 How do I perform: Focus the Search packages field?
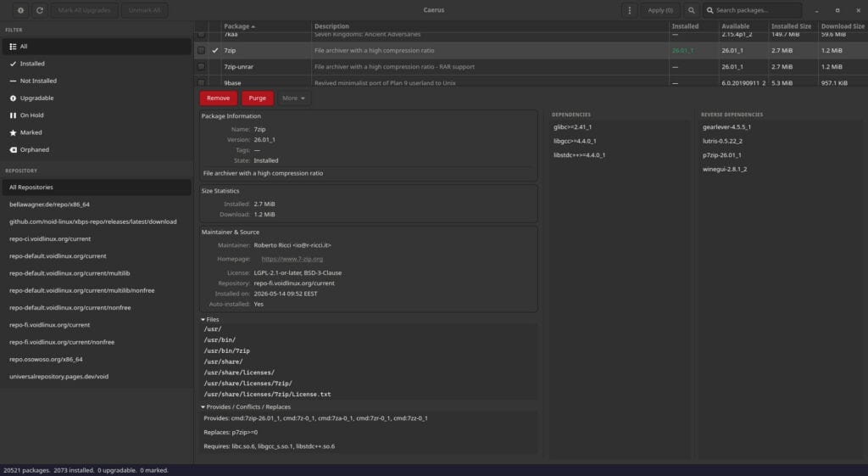[753, 10]
